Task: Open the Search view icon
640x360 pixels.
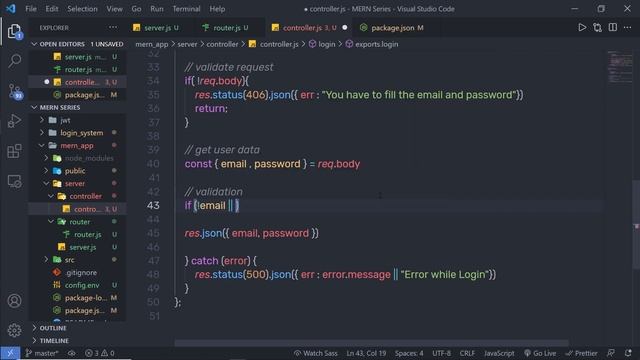Action: point(15,61)
